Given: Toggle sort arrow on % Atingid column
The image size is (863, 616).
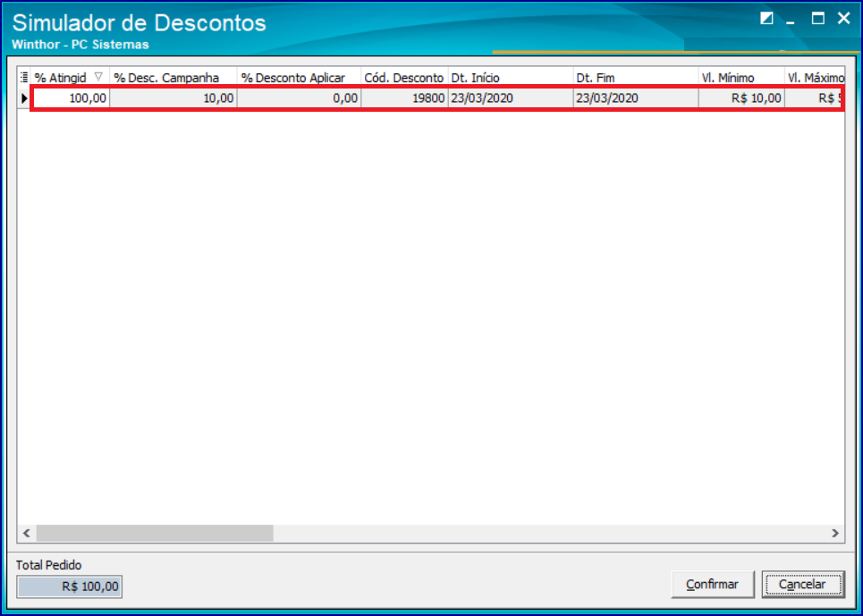Looking at the screenshot, I should 98,77.
